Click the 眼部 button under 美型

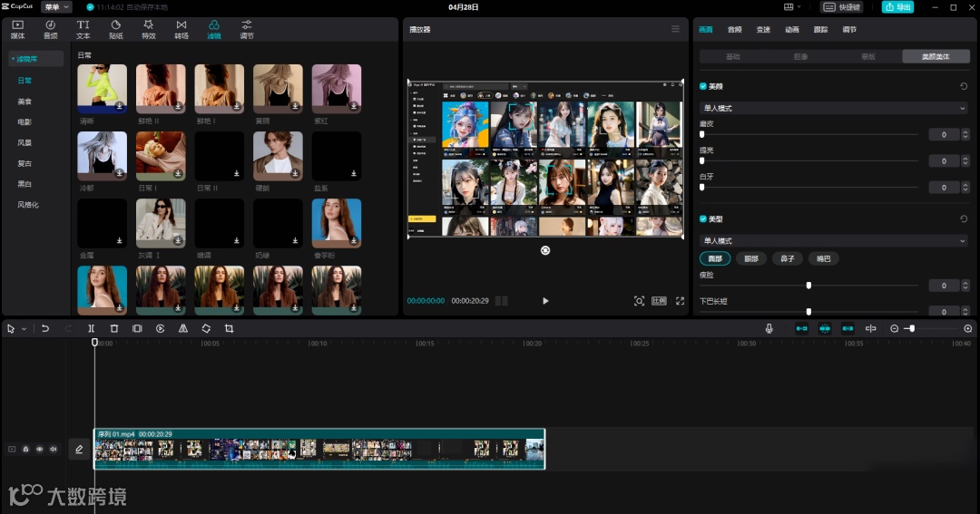pos(751,258)
